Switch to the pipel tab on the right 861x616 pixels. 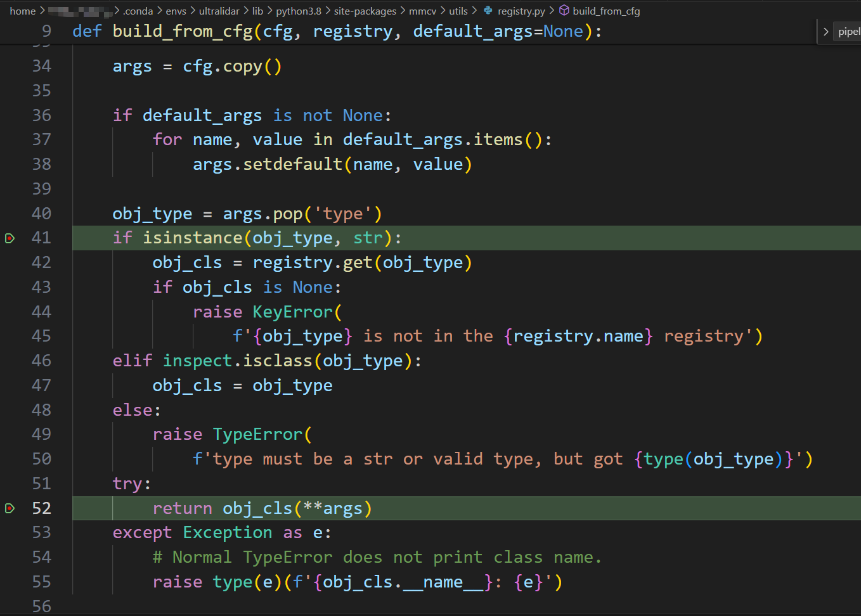(x=848, y=32)
